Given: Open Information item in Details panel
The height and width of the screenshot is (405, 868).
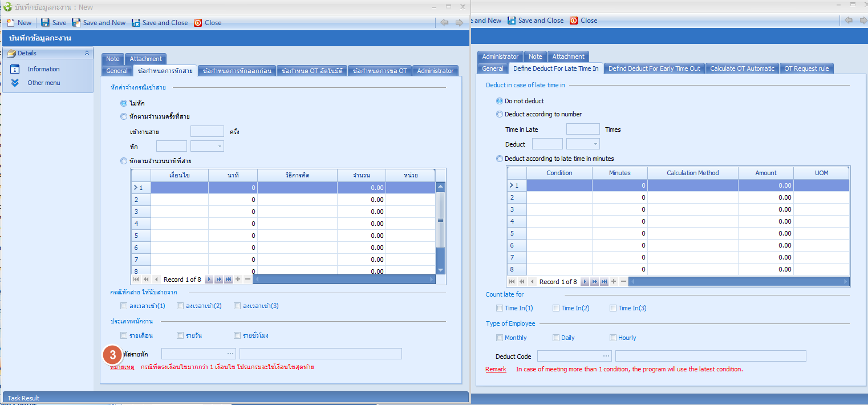Looking at the screenshot, I should point(43,69).
